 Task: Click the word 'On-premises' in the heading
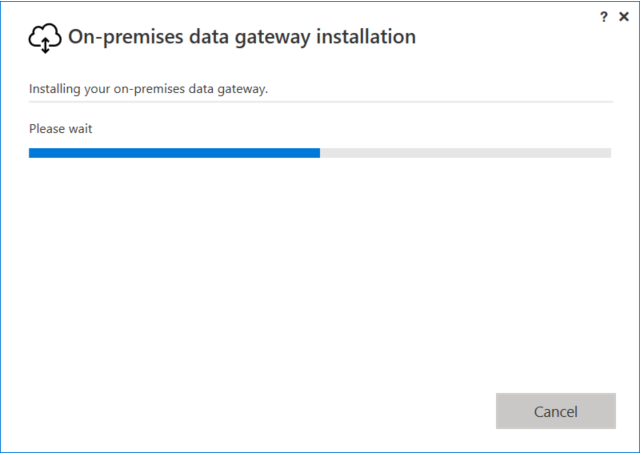click(119, 37)
